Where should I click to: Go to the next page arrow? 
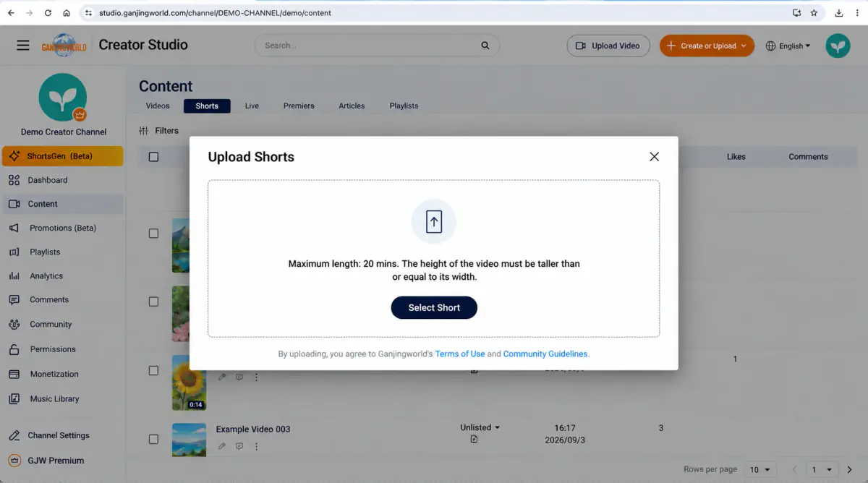[849, 469]
